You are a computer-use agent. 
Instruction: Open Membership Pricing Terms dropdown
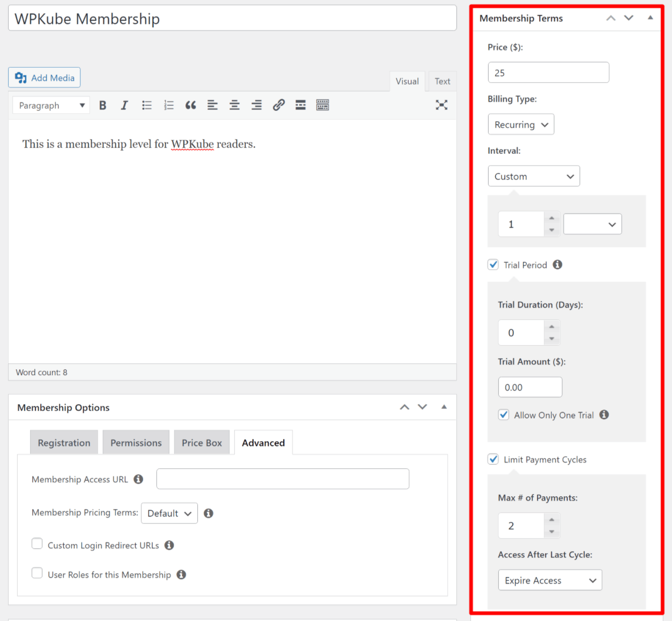tap(169, 513)
